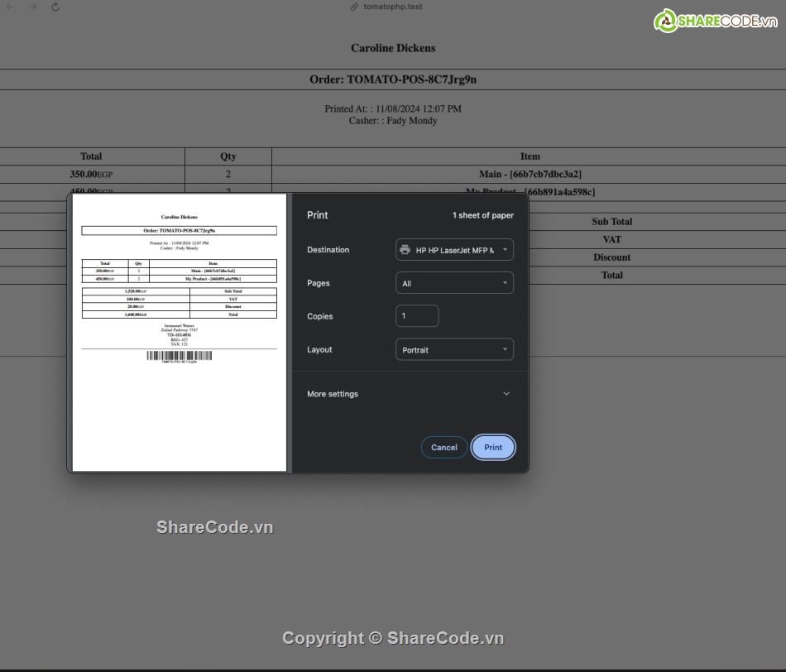The width and height of the screenshot is (786, 672).
Task: Click the Sub Total row in the order table
Action: pos(612,221)
